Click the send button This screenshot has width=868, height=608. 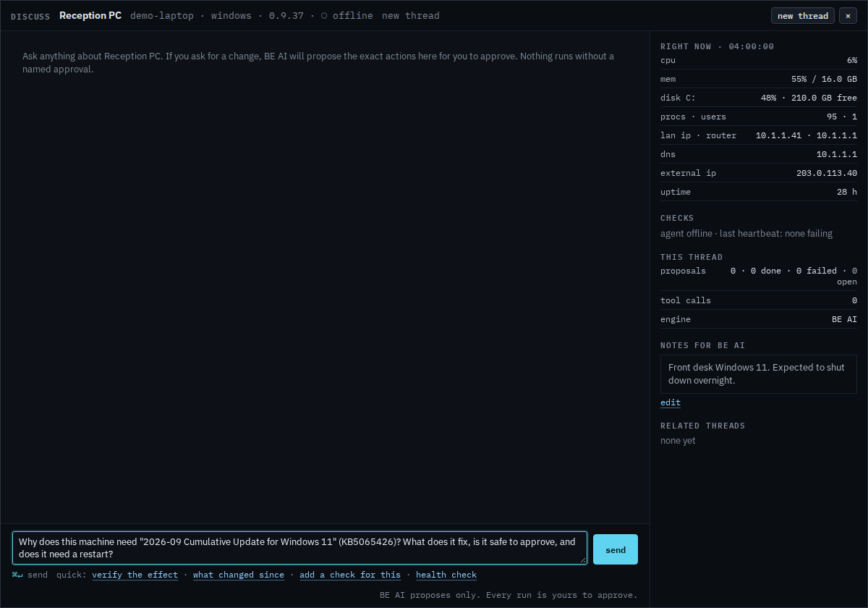click(x=616, y=549)
